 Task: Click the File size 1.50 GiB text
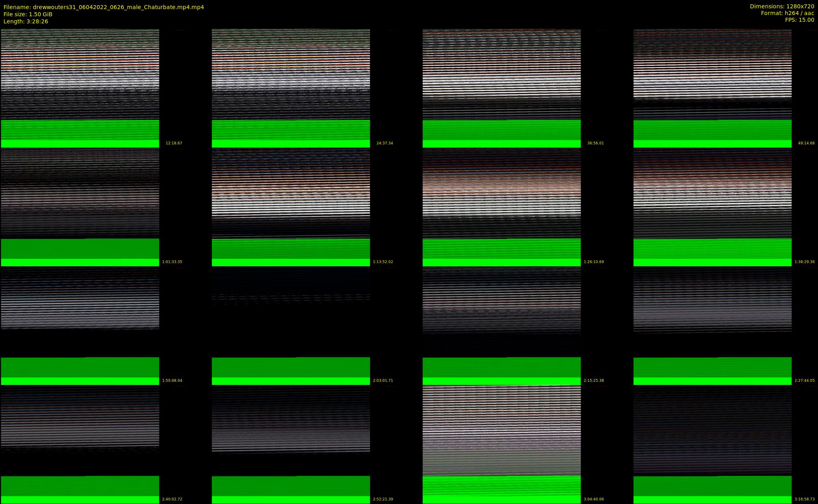click(x=28, y=14)
